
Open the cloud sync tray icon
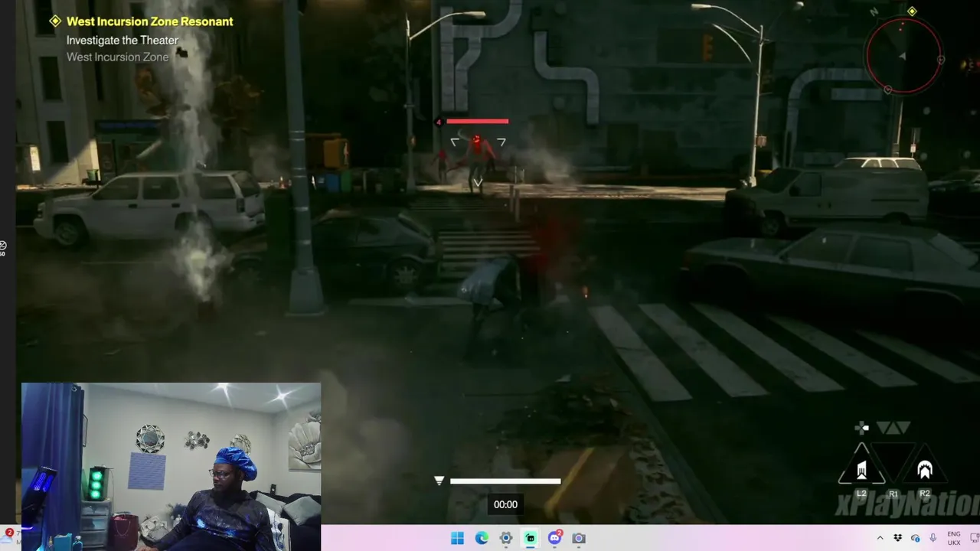[916, 538]
